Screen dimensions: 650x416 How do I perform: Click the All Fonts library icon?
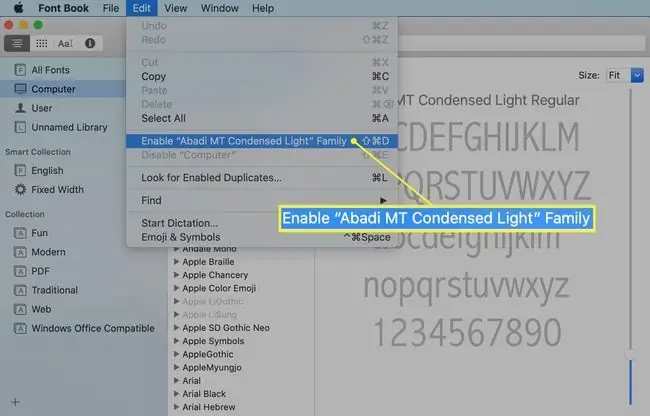tap(20, 70)
